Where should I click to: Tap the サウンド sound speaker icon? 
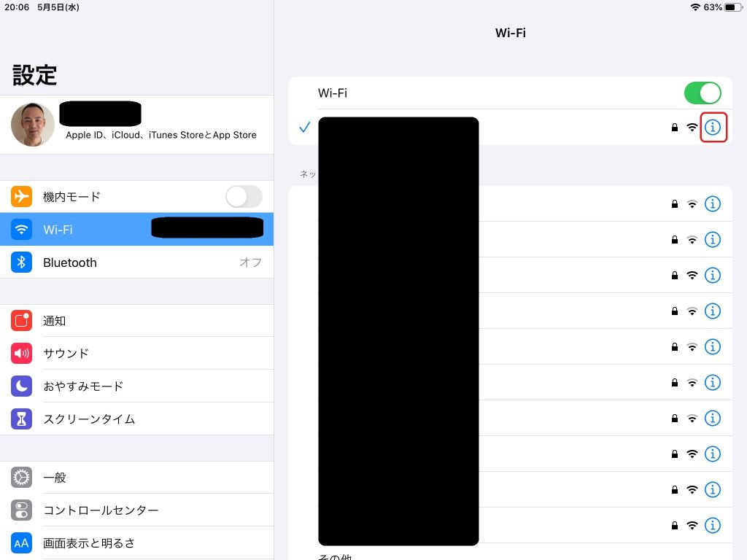click(22, 354)
